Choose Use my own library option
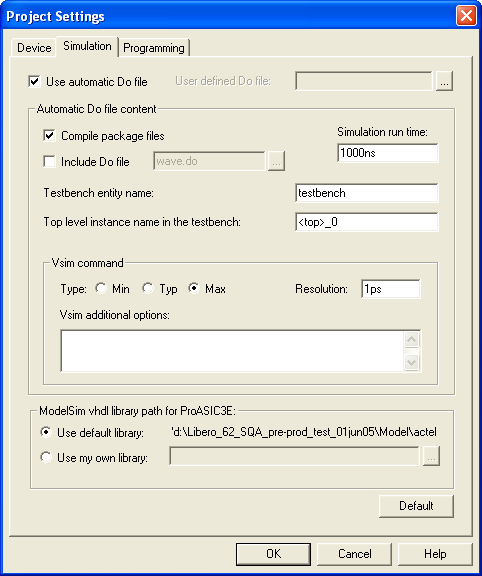The image size is (482, 576). [46, 457]
